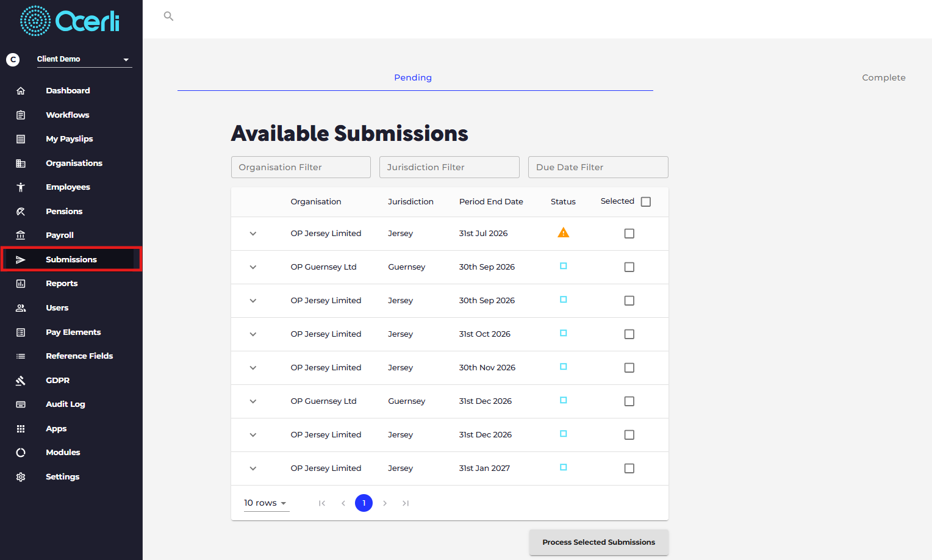Image resolution: width=932 pixels, height=560 pixels.
Task: Click the Pensions icon
Action: coord(21,212)
